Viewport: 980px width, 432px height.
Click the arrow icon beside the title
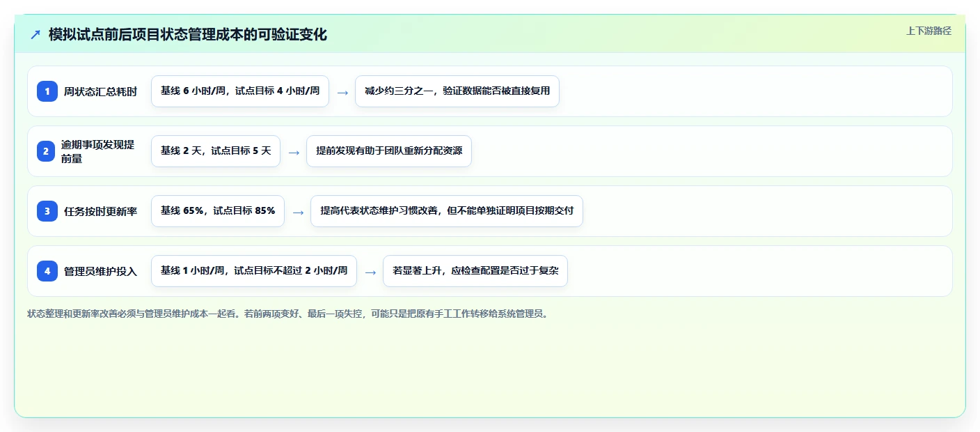[35, 35]
